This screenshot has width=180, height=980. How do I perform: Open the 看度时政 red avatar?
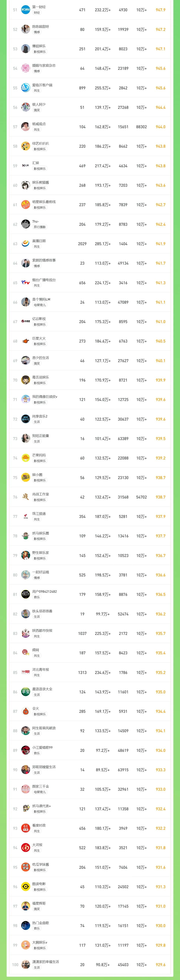[x=26, y=829]
